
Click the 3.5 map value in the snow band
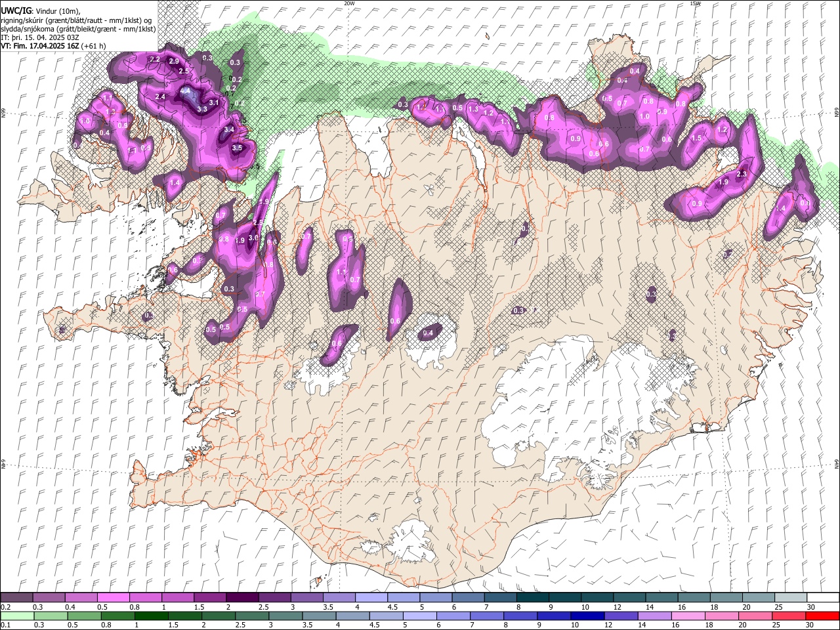[237, 148]
